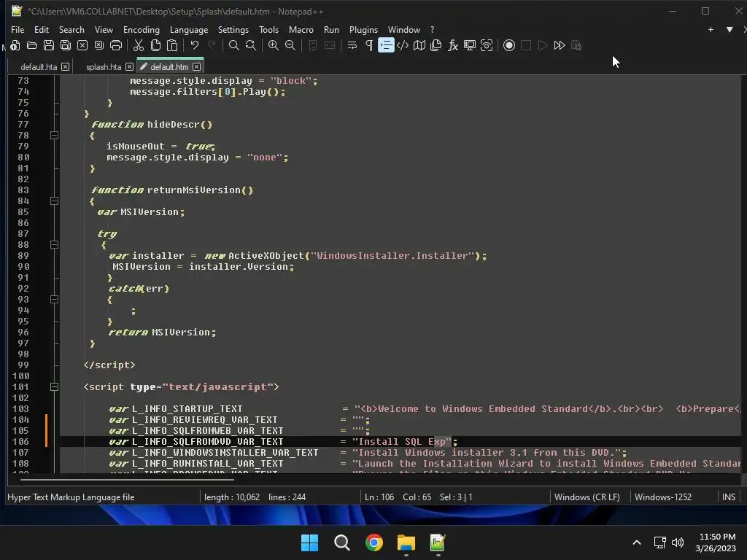Open the Run menu

[x=331, y=29]
